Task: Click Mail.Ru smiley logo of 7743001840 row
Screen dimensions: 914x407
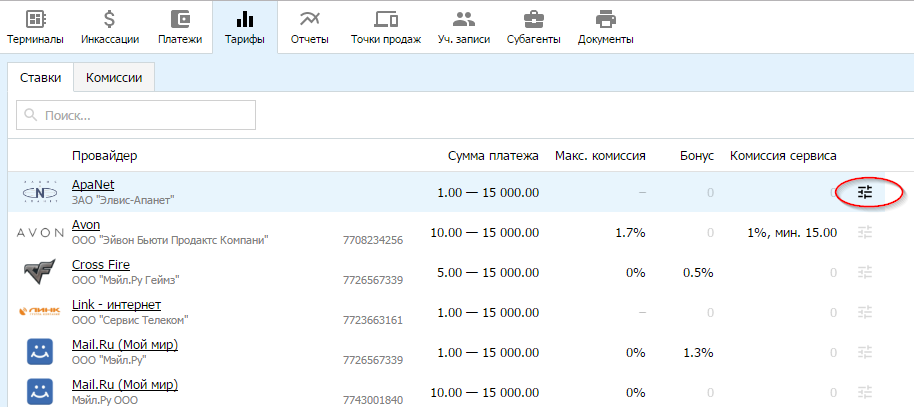Action: (40, 392)
